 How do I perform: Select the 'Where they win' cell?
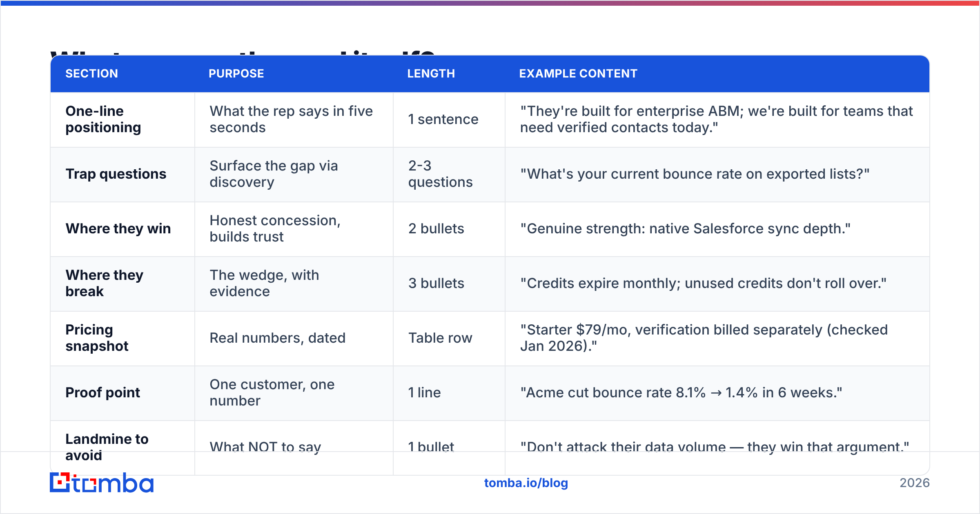coord(122,229)
